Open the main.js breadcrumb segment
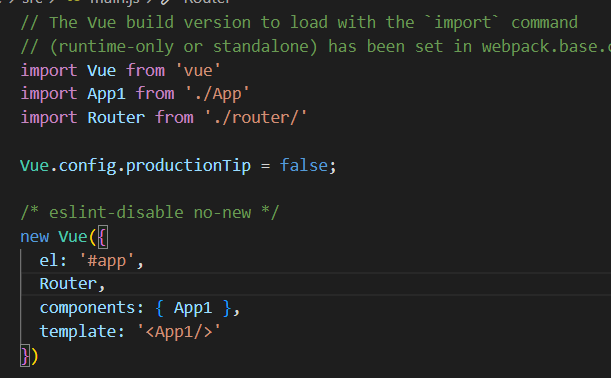This screenshot has height=378, width=611. (115, 2)
